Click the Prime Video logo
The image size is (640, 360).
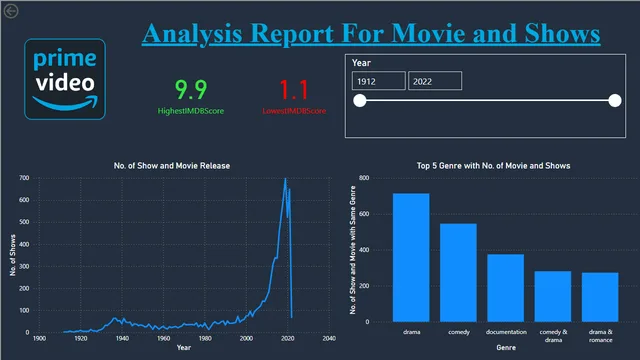click(x=65, y=79)
